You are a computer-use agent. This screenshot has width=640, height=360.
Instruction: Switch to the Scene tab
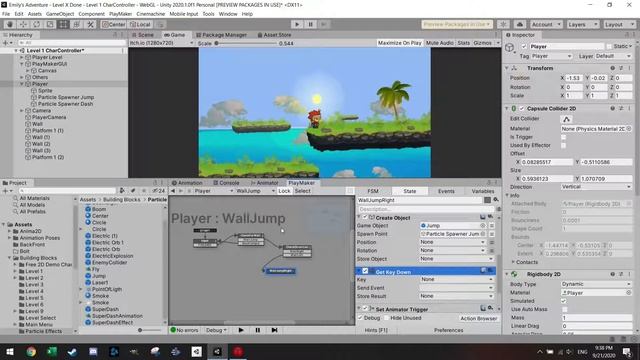pyautogui.click(x=143, y=35)
